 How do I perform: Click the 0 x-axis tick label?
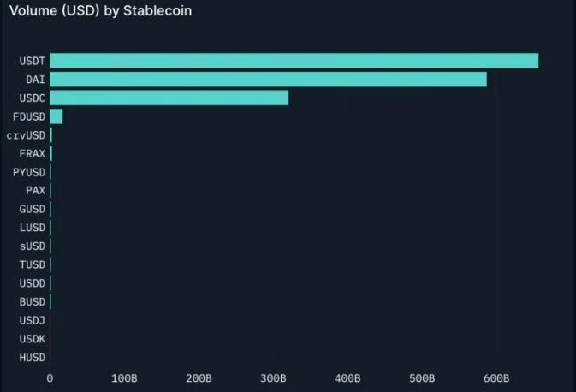[x=50, y=378]
